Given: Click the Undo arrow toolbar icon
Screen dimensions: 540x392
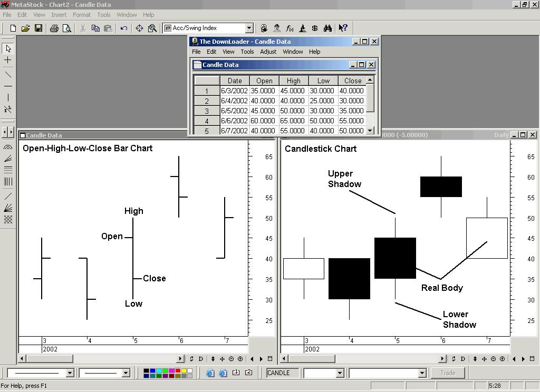Looking at the screenshot, I should (x=123, y=28).
